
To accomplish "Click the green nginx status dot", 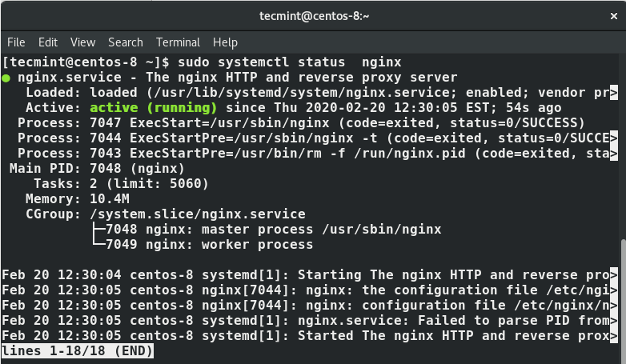I will point(6,78).
